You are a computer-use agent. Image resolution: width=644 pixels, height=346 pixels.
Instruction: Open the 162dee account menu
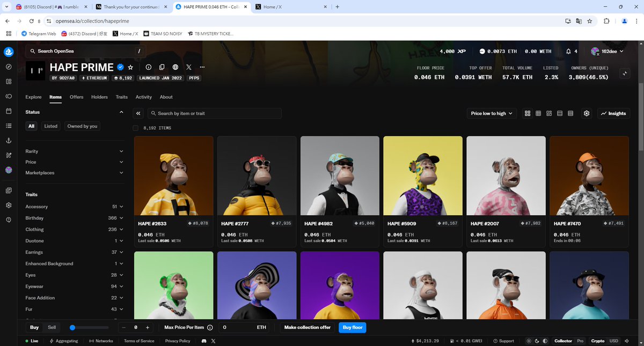(x=607, y=51)
